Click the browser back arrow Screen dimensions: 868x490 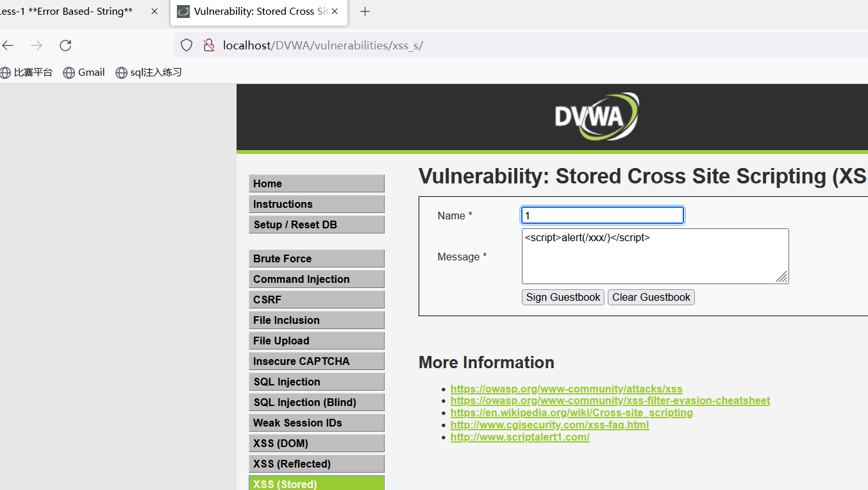[x=8, y=46]
